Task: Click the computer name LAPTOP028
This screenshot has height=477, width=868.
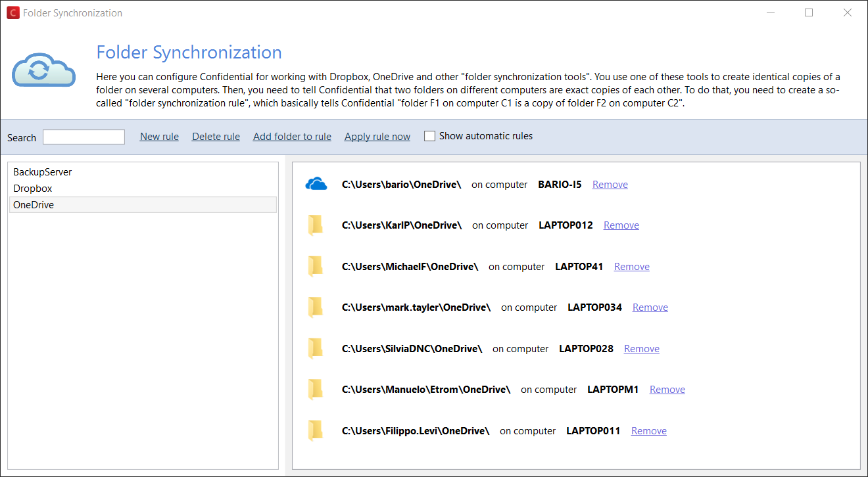Action: [x=586, y=349]
